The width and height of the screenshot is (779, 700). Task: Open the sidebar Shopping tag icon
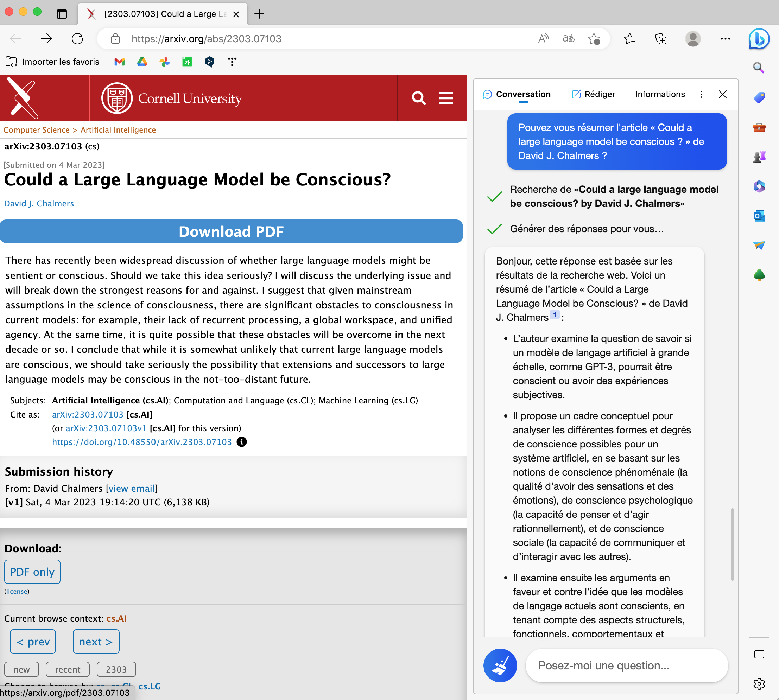(x=759, y=98)
